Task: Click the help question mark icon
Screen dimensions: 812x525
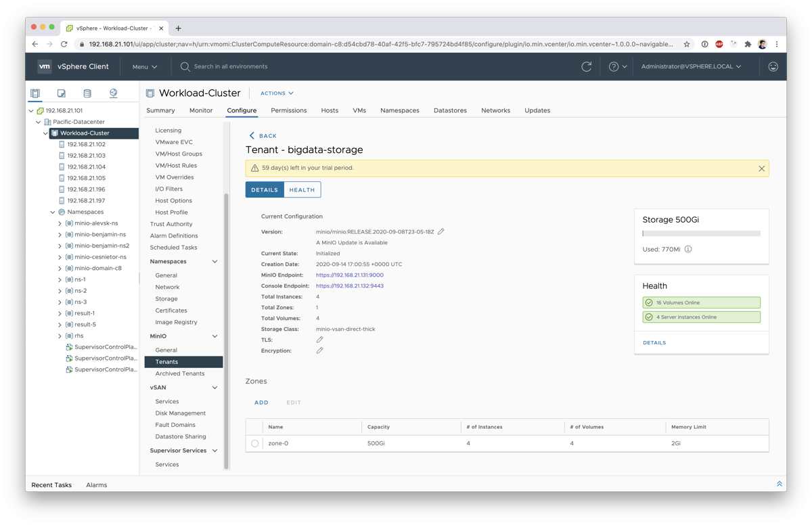Action: pyautogui.click(x=614, y=66)
